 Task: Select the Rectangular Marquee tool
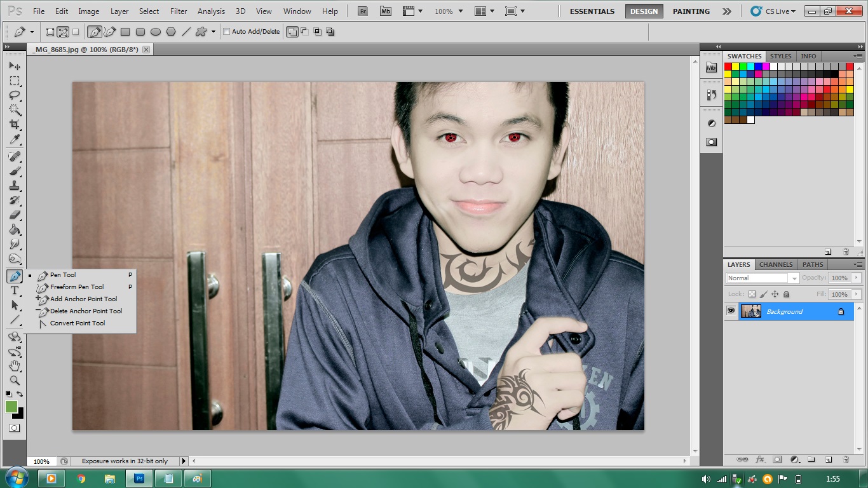tap(14, 81)
